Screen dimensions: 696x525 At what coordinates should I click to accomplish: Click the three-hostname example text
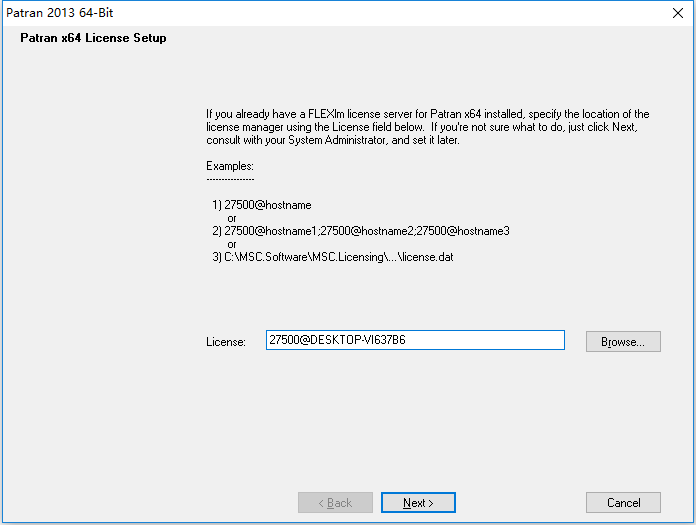(367, 231)
